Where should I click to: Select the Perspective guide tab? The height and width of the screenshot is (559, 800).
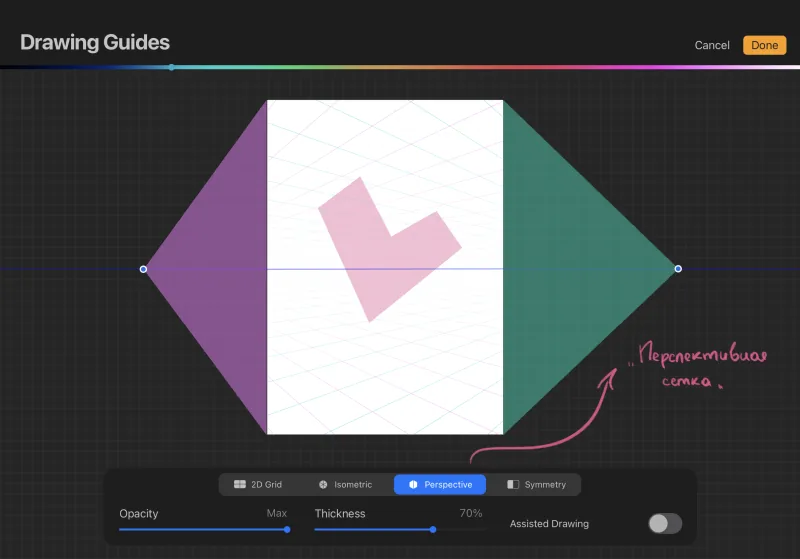(440, 485)
